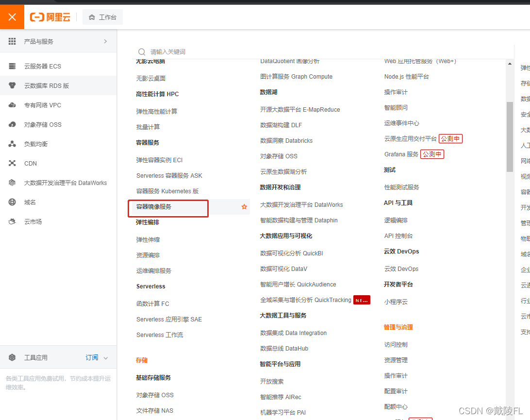Click the Alibaba Cloud logo
The height and width of the screenshot is (420, 530).
(x=50, y=17)
